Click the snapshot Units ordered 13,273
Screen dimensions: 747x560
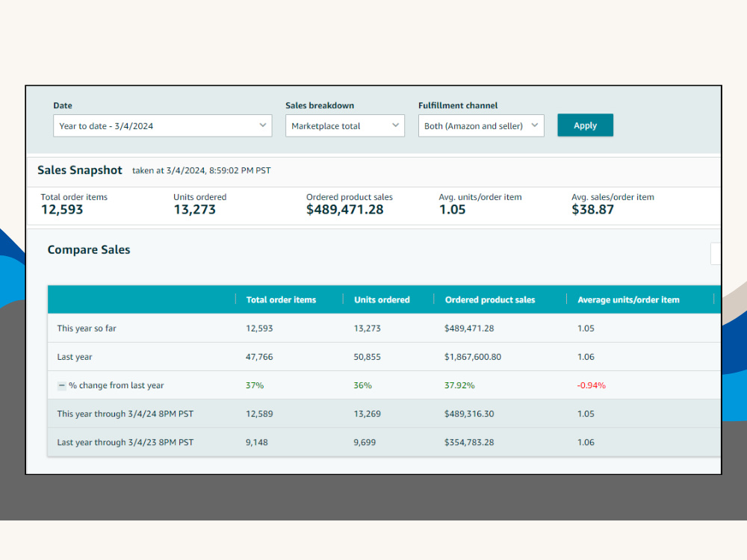pyautogui.click(x=194, y=210)
